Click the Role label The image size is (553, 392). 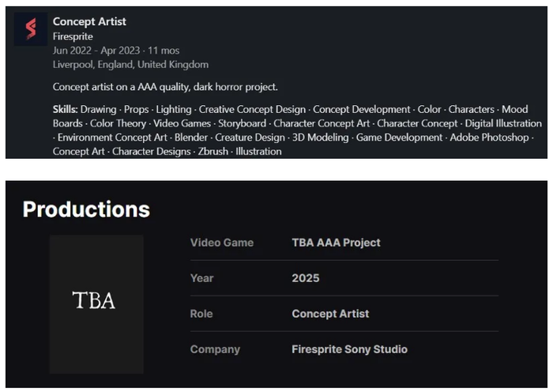pyautogui.click(x=201, y=314)
